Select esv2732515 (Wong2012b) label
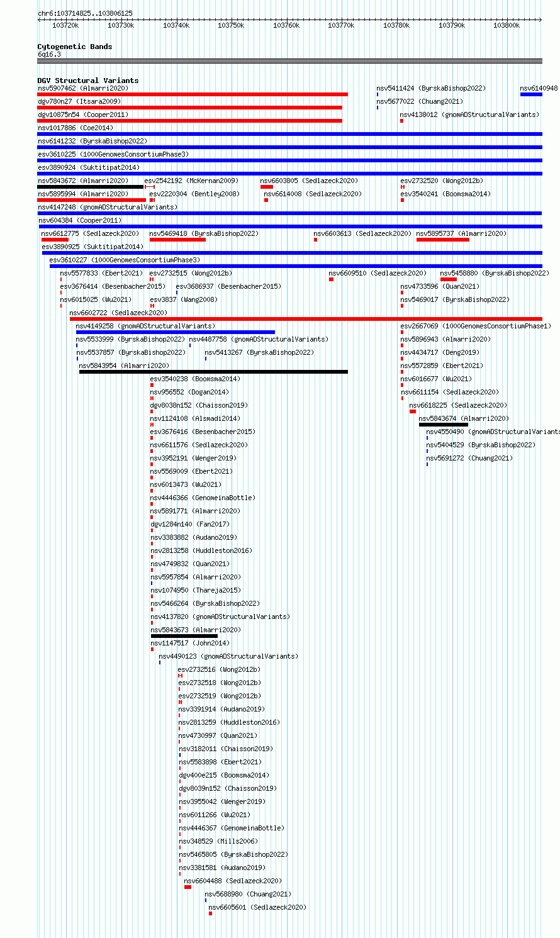The height and width of the screenshot is (938, 560). point(191,274)
